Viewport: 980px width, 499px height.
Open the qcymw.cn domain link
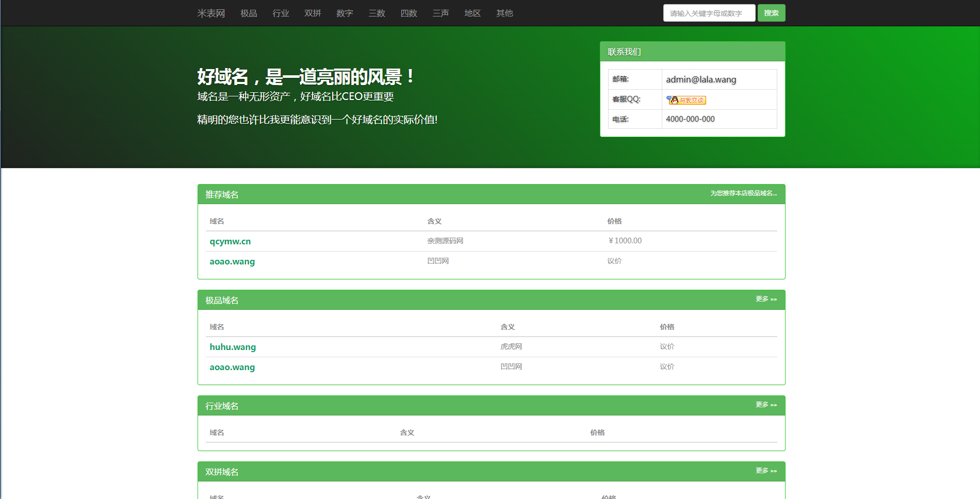click(x=230, y=241)
